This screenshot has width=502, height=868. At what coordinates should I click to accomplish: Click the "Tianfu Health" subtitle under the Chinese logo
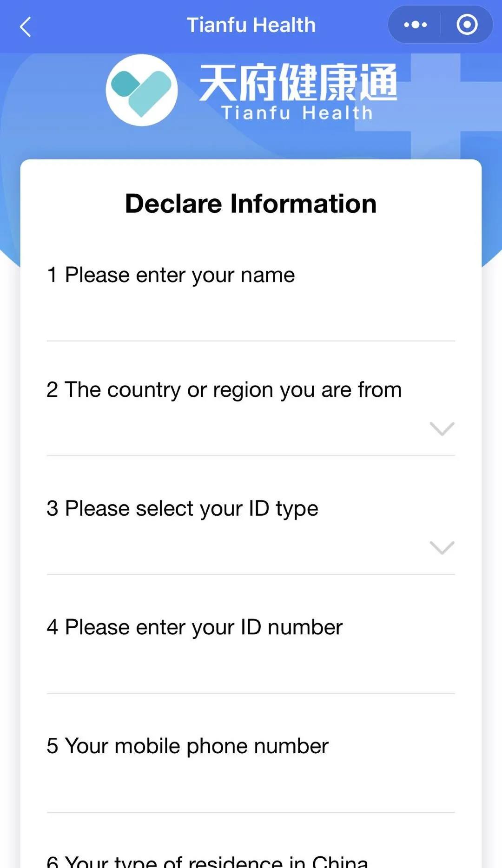tap(297, 113)
